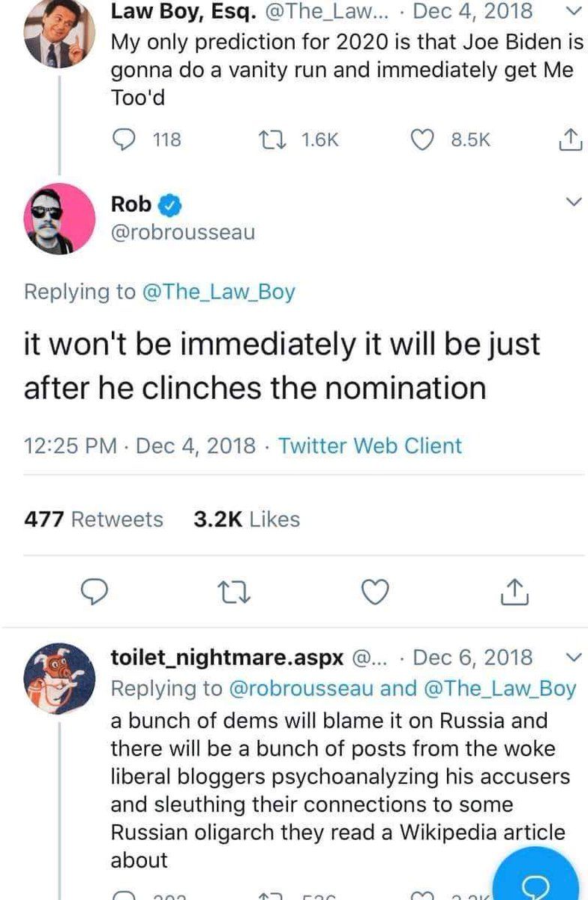The width and height of the screenshot is (588, 900).
Task: Click the Twitter Web Client source link
Action: click(x=370, y=446)
